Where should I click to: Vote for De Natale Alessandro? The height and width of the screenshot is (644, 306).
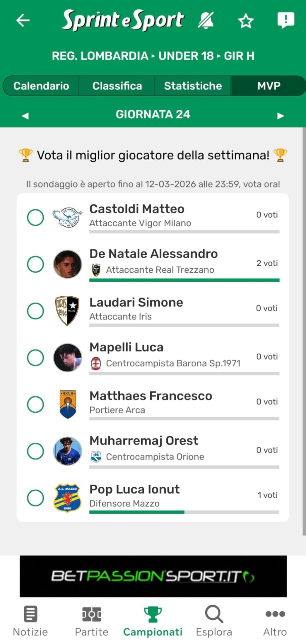pyautogui.click(x=36, y=264)
